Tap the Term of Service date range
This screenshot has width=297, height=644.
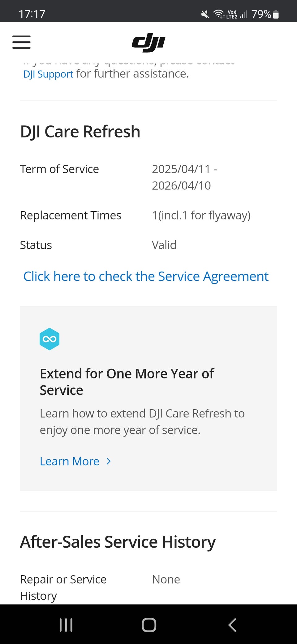tap(184, 177)
